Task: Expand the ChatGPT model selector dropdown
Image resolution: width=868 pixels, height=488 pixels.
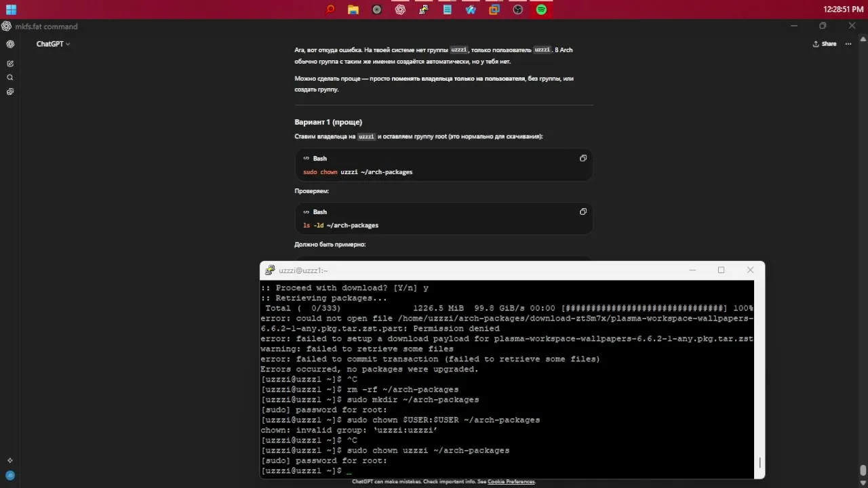Action: point(53,44)
